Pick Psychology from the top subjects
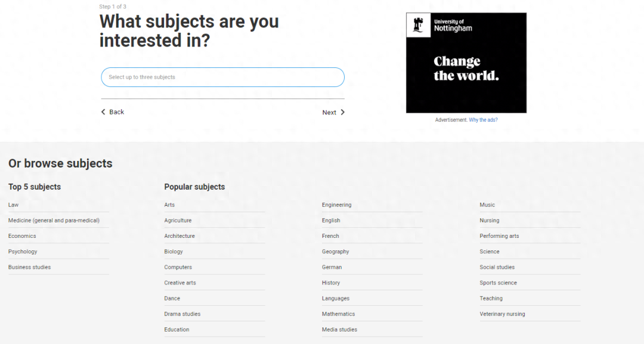 coord(23,252)
